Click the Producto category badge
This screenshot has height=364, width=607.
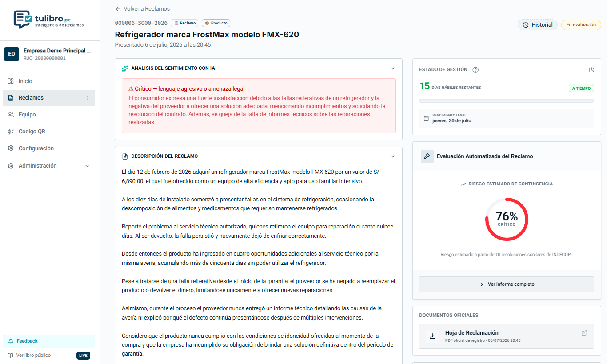coord(216,23)
